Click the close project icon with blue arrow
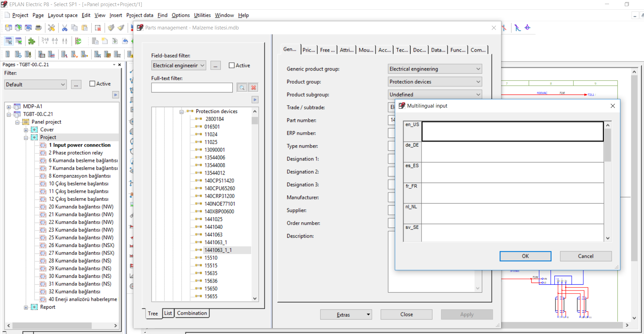This screenshot has width=644, height=334. pyautogui.click(x=28, y=28)
